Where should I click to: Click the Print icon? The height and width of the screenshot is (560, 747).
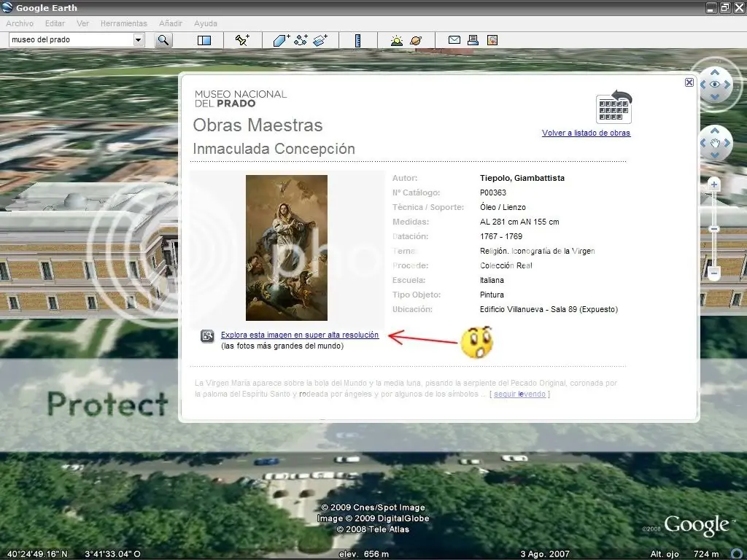point(473,40)
